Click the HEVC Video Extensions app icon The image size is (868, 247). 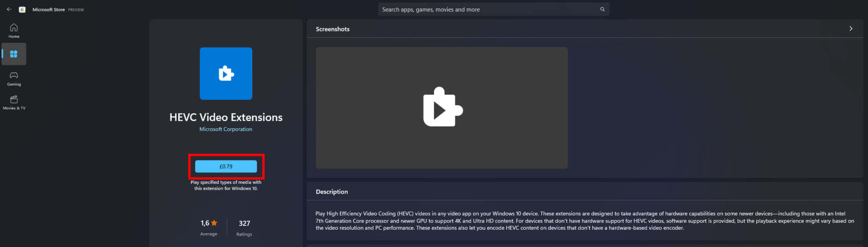coord(226,74)
